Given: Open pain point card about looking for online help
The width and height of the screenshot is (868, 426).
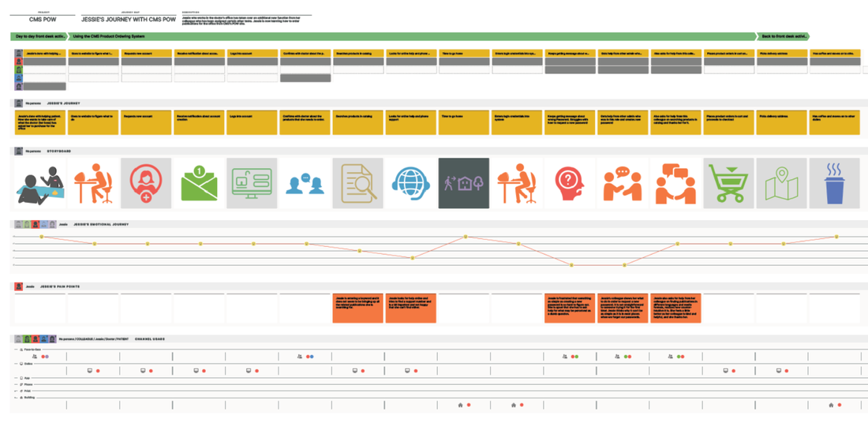Looking at the screenshot, I should coord(411,308).
